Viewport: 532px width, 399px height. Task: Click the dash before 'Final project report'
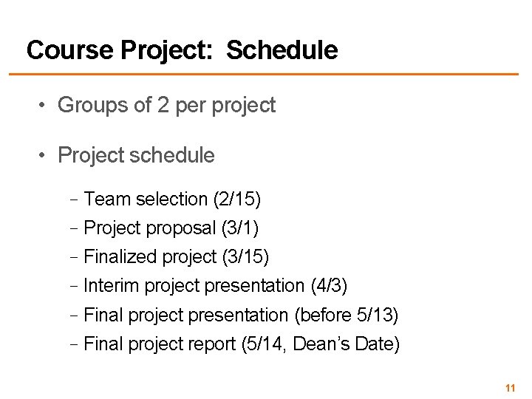click(x=74, y=345)
